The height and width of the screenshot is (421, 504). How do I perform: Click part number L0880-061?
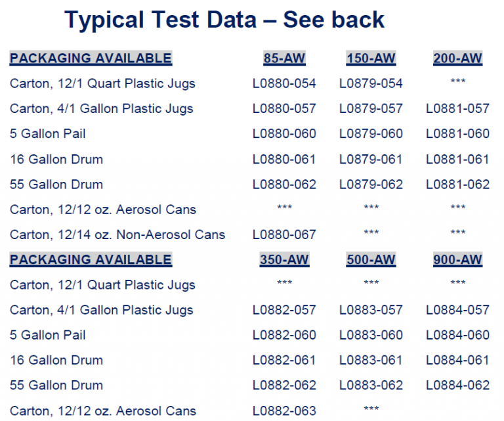click(x=284, y=159)
